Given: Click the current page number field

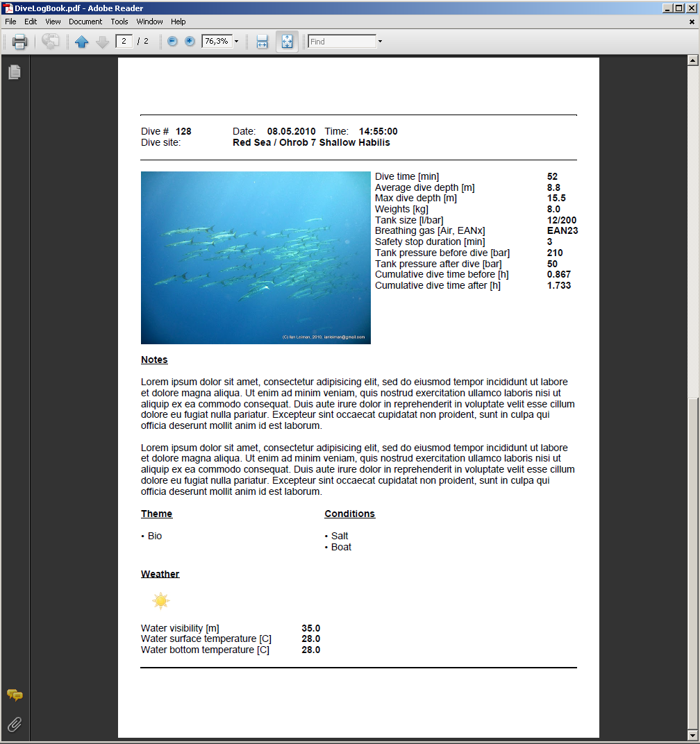Looking at the screenshot, I should [x=124, y=42].
